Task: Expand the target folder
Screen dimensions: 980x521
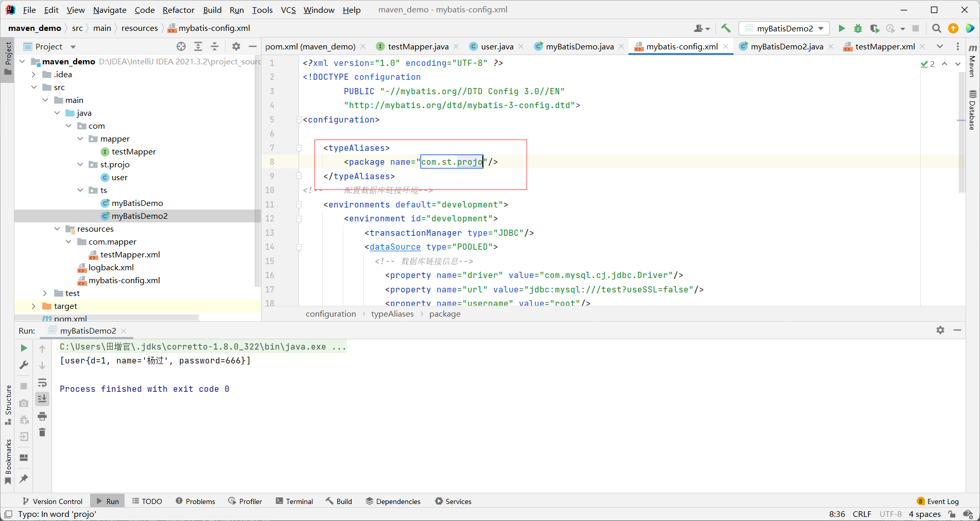Action: (x=34, y=306)
